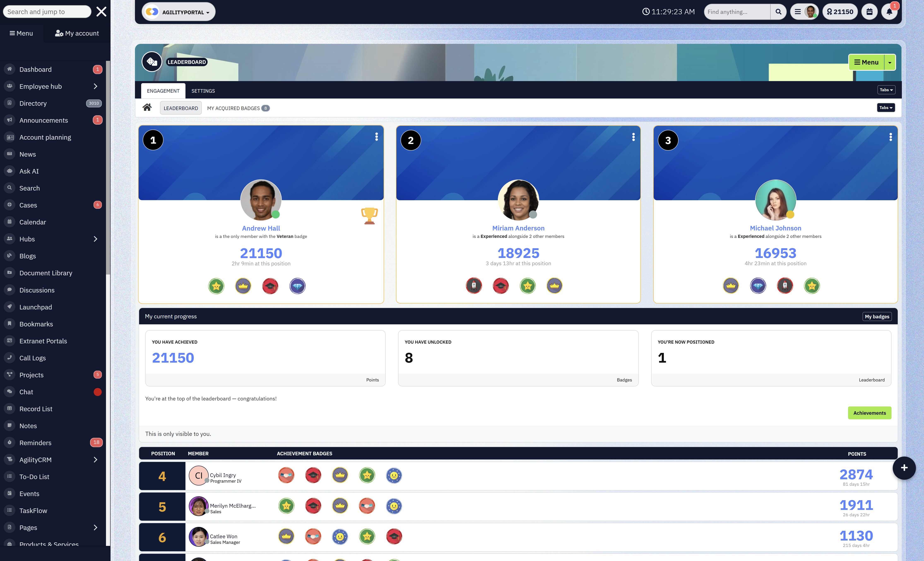This screenshot has height=561, width=924.
Task: Click the green Achievements button
Action: click(869, 413)
